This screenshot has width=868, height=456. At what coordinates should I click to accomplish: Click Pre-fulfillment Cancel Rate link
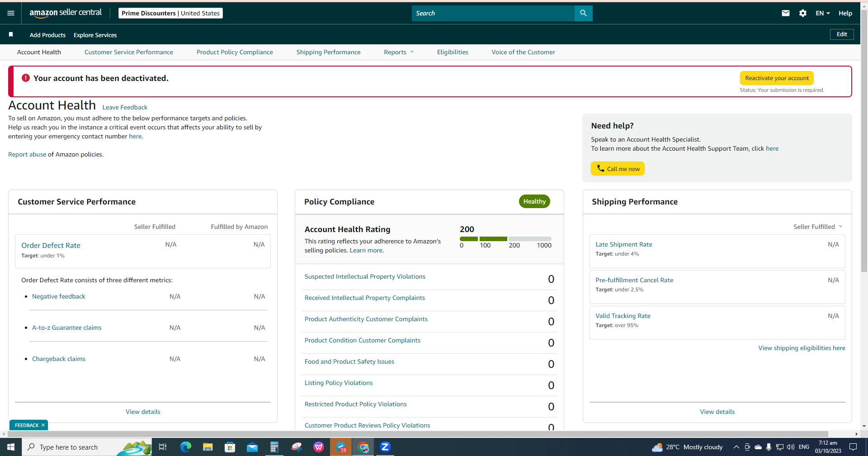tap(634, 280)
